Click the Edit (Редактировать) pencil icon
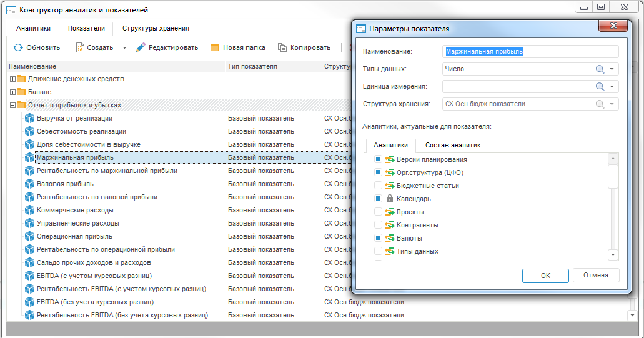644x338 pixels. [x=141, y=47]
